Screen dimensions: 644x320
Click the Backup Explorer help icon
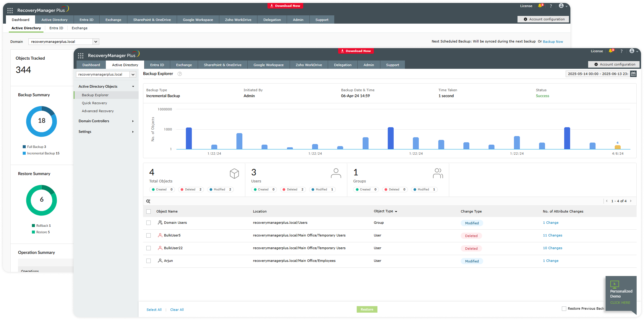click(x=179, y=74)
